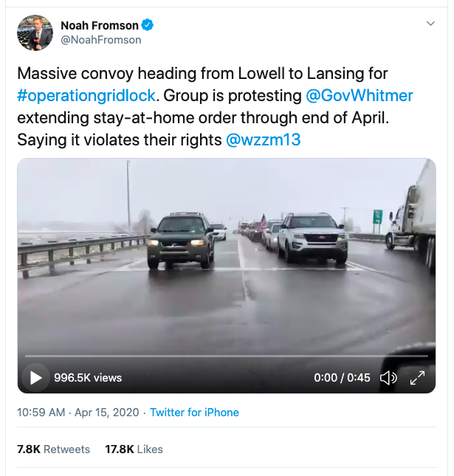The height and width of the screenshot is (476, 454).
Task: Open the tweet options chevron menu
Action: point(430,24)
